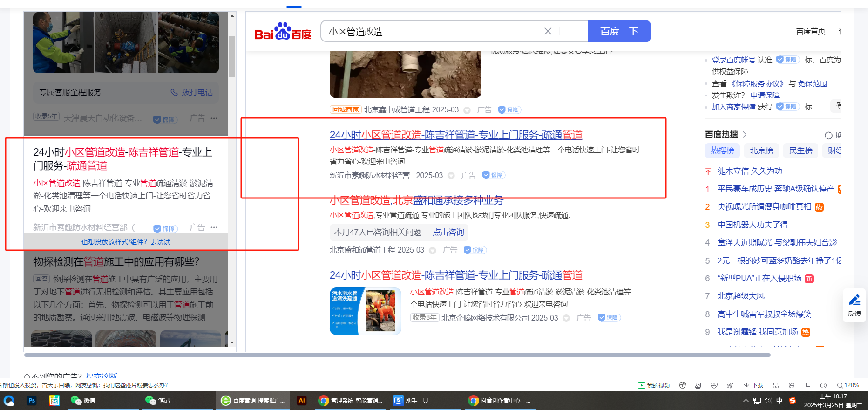Expand the 百度热搜 chevron arrow
This screenshot has height=410, width=868.
(745, 135)
